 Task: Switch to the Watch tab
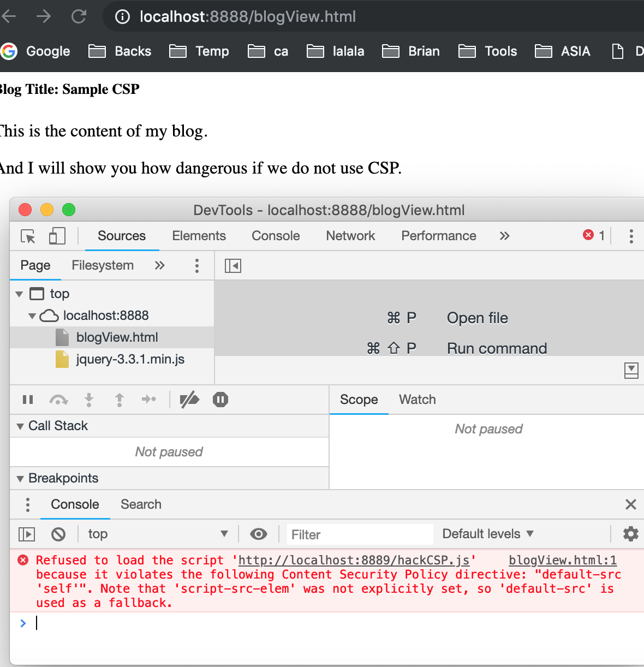click(x=418, y=400)
